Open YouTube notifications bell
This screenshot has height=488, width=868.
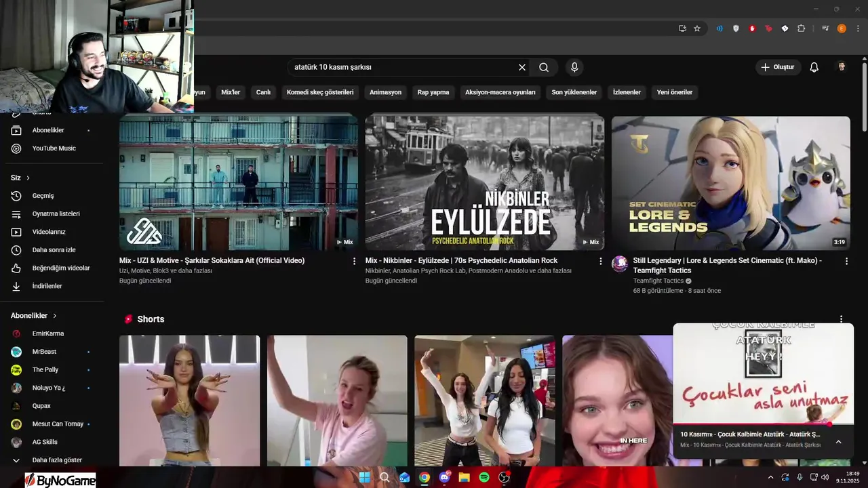(814, 67)
